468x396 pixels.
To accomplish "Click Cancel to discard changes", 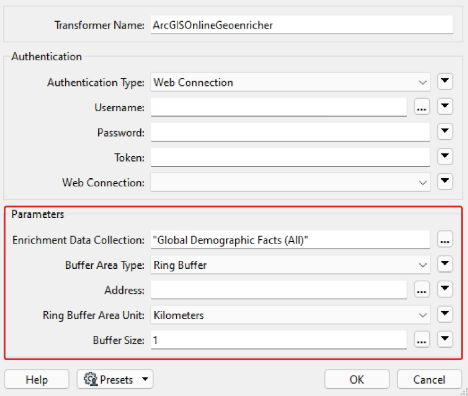I will [429, 379].
